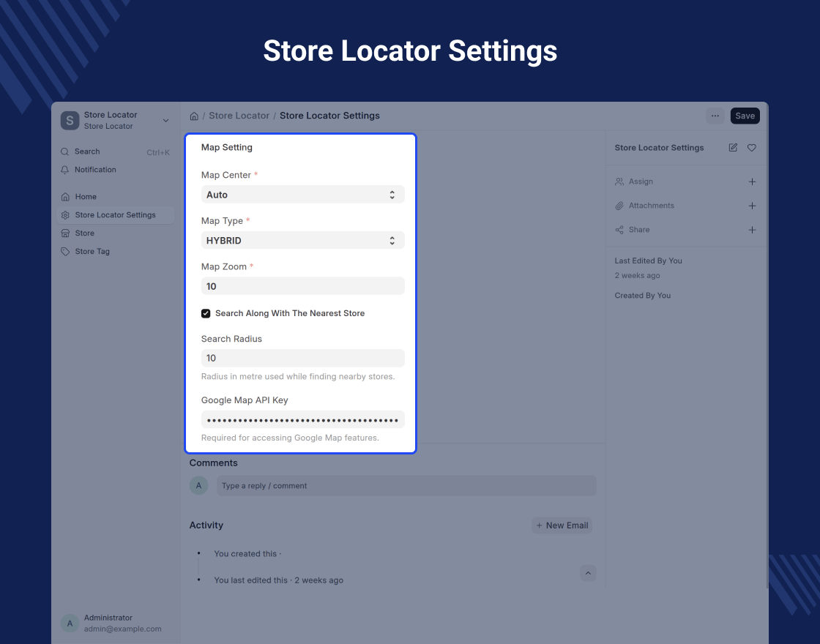820x644 pixels.
Task: Click the Administrator user profile at bottom
Action: pos(115,623)
